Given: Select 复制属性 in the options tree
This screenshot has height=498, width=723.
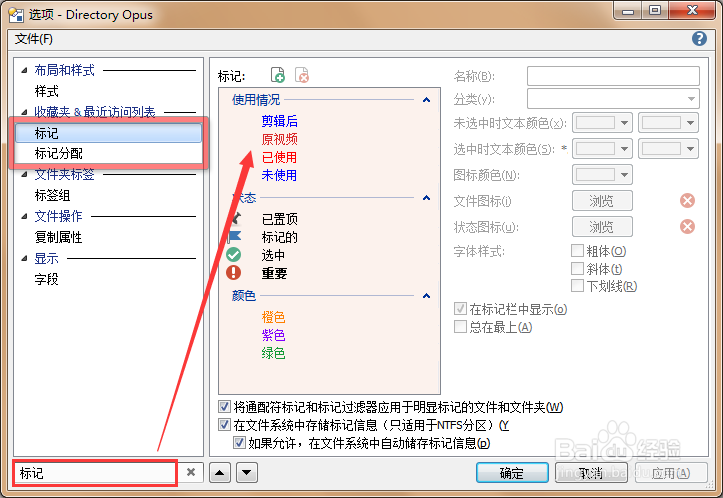Looking at the screenshot, I should 59,237.
